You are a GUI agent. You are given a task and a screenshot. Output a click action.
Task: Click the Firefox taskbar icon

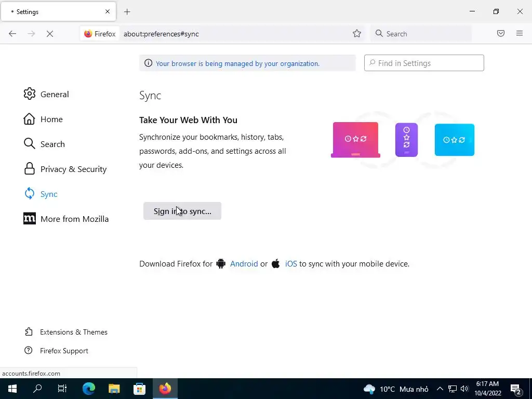(x=165, y=389)
